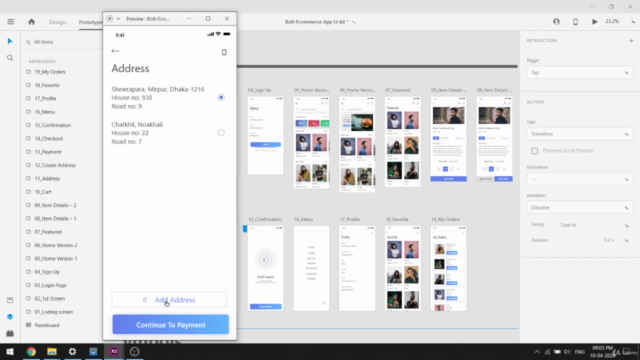The width and height of the screenshot is (640, 360).
Task: Click the 19_My Orders artboard thumbnail
Action: [449, 268]
